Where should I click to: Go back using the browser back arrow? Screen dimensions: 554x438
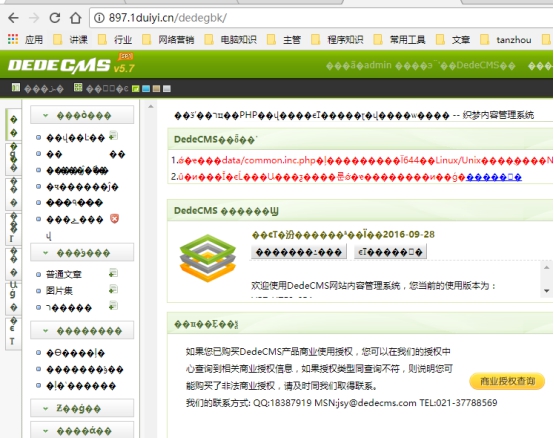click(13, 18)
